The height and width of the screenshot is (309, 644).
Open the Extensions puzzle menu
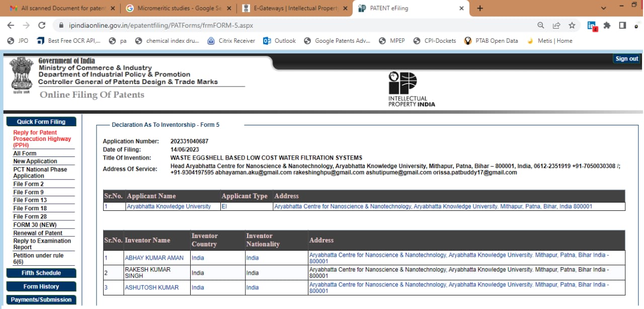[607, 25]
